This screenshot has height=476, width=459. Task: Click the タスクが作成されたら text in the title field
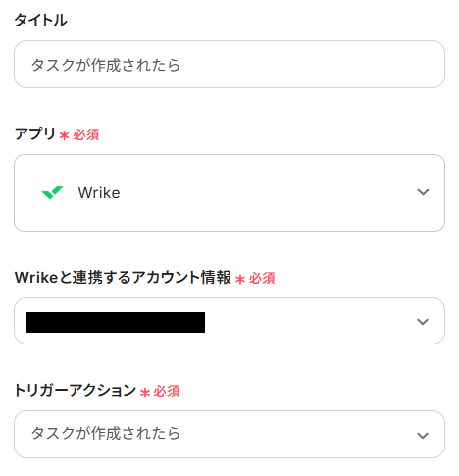pos(106,65)
